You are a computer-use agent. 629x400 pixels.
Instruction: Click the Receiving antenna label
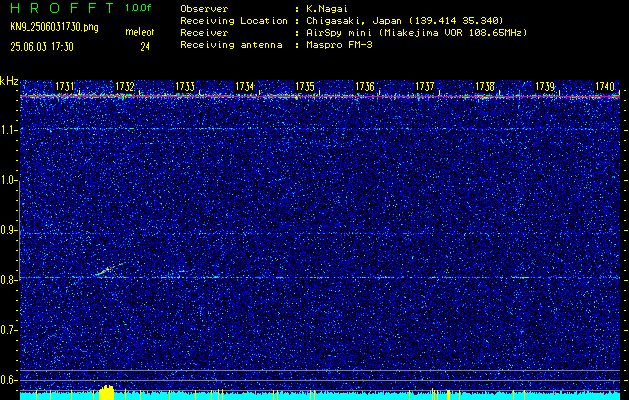231,45
